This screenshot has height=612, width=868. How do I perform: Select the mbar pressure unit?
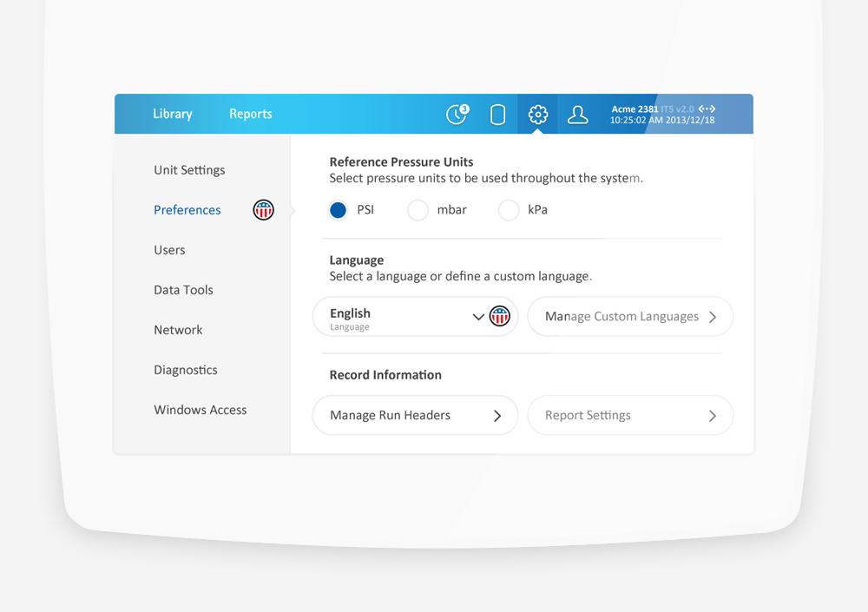(418, 210)
